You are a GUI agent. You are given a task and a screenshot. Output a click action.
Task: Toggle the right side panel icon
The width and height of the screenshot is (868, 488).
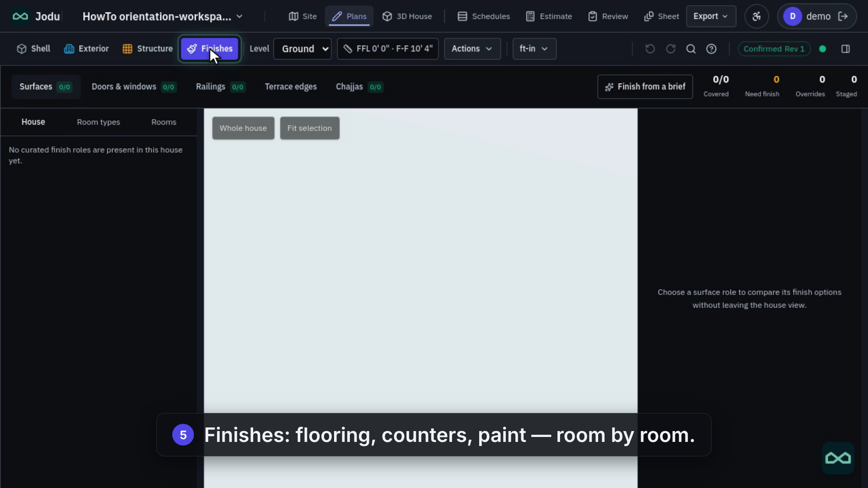tap(845, 49)
